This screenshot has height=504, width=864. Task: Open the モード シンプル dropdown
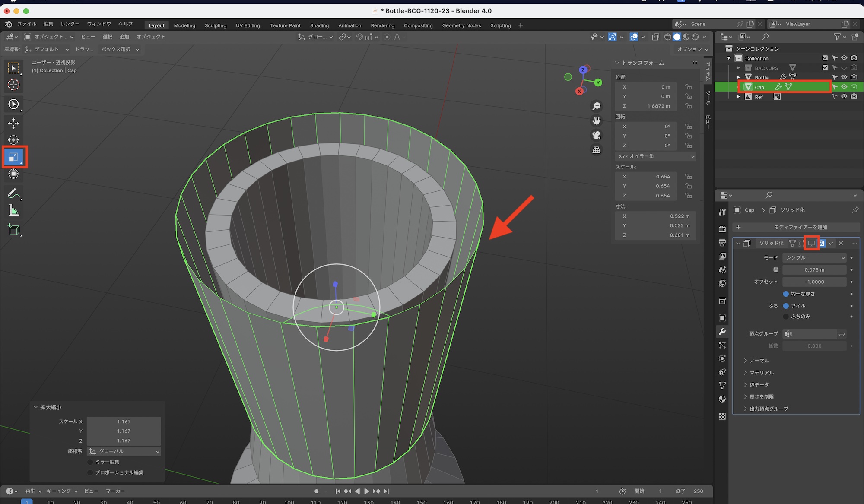click(x=814, y=257)
